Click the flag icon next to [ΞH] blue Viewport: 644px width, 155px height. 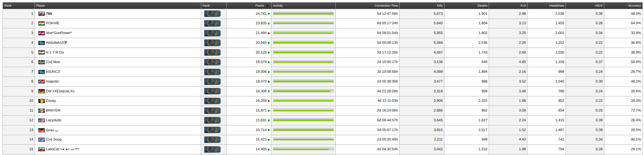(x=42, y=62)
